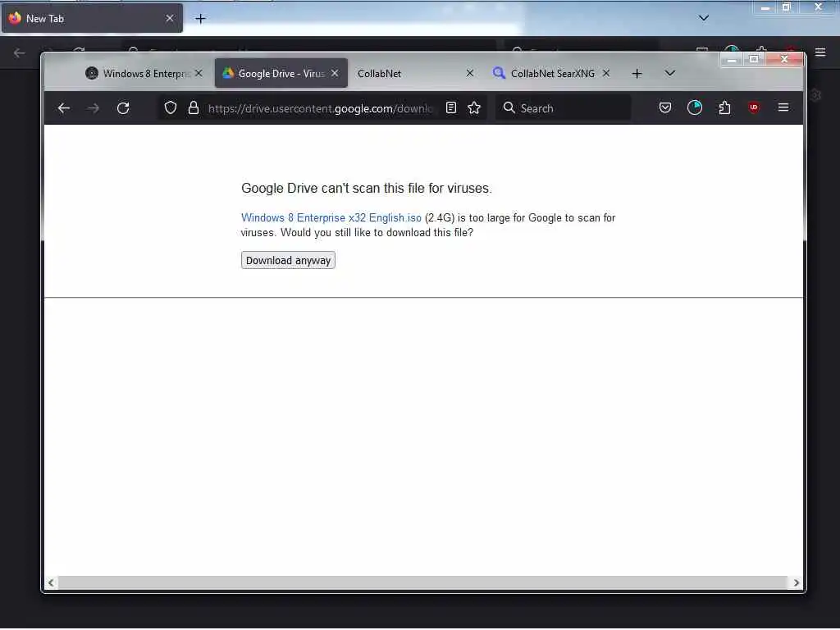Click the Download anyway button

click(x=288, y=260)
